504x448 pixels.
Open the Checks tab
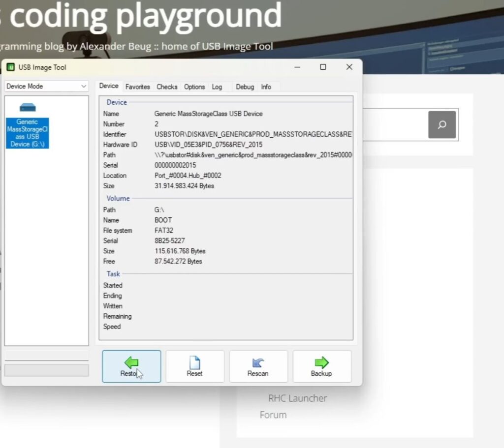[x=167, y=87]
